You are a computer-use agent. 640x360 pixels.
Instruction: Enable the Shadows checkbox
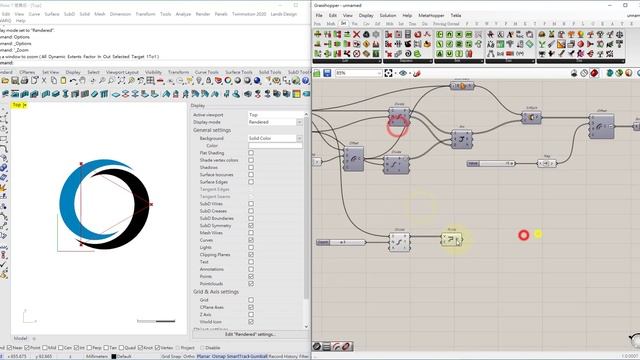click(251, 167)
